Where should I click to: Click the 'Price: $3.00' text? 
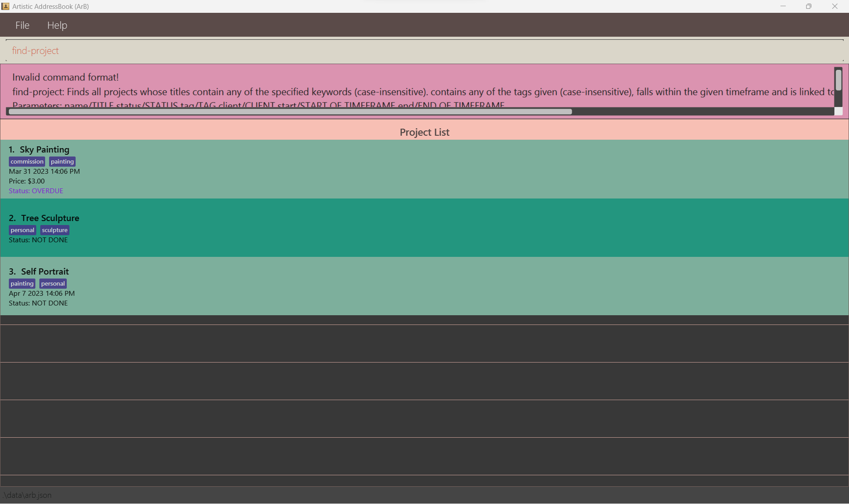coord(26,181)
